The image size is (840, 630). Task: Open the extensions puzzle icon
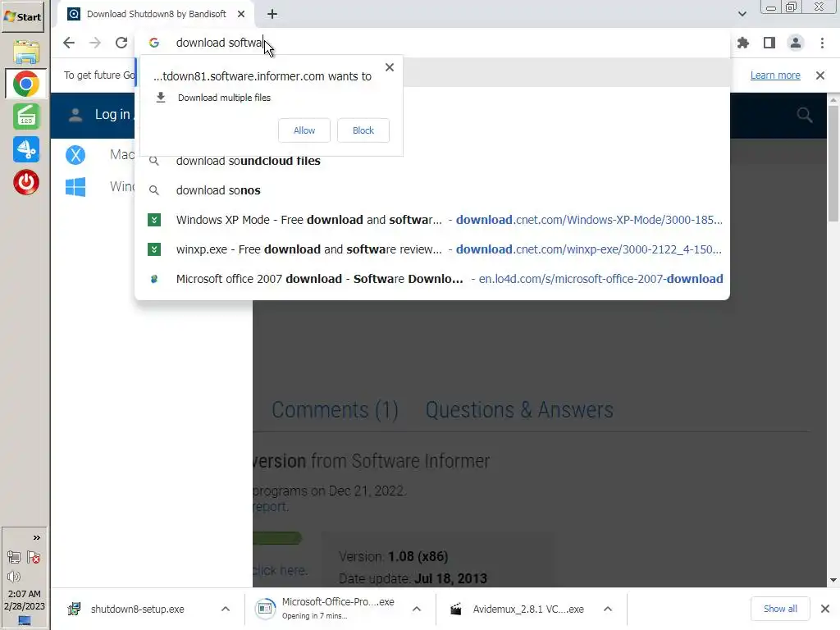coord(743,43)
